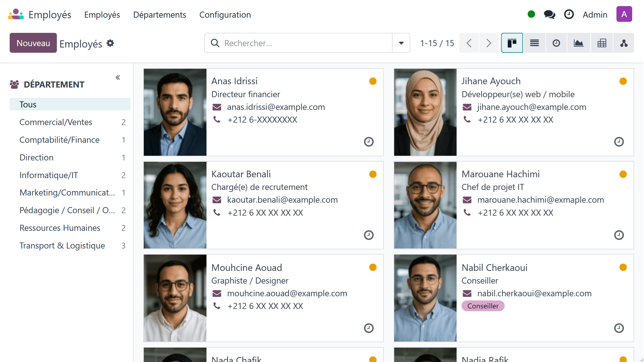This screenshot has width=644, height=362.
Task: Click activity clock on Anas Idrissi card
Action: coord(369,142)
